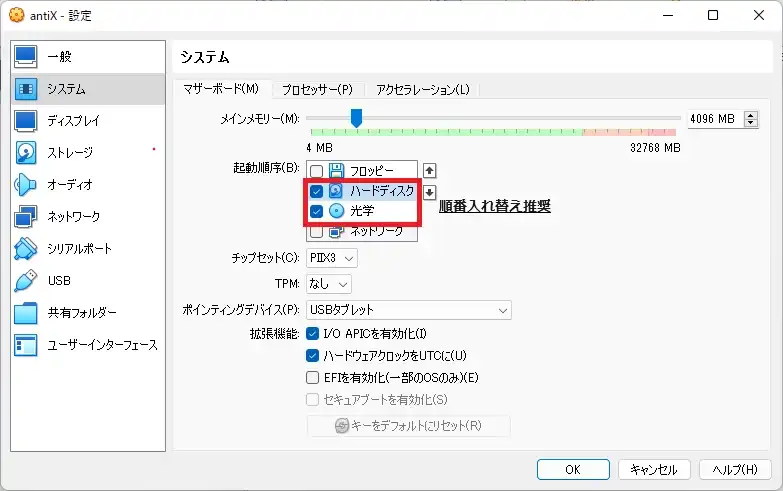Image resolution: width=783 pixels, height=491 pixels.
Task: Open the 一般 (General) settings icon
Action: tap(26, 57)
